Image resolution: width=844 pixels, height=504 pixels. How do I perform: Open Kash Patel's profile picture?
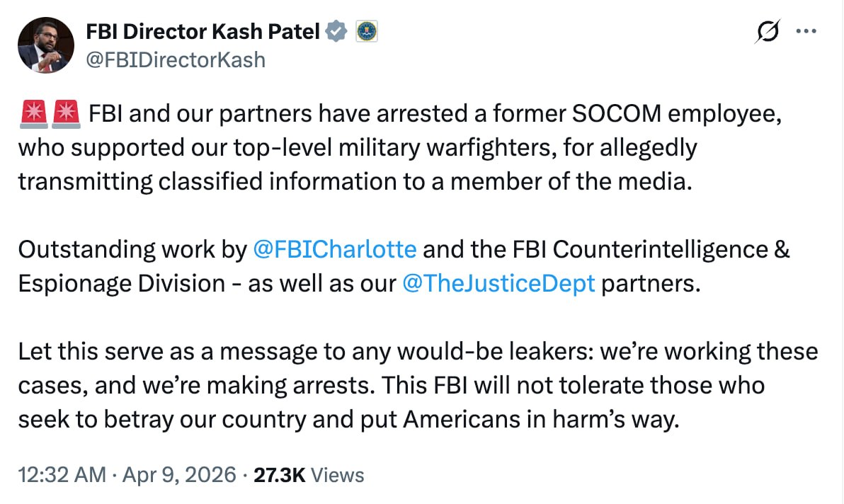coord(45,45)
